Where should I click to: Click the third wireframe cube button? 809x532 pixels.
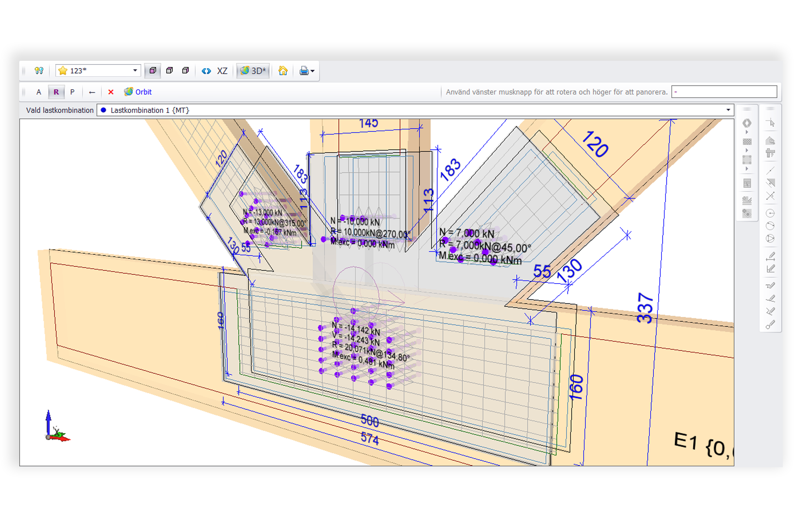pyautogui.click(x=185, y=71)
